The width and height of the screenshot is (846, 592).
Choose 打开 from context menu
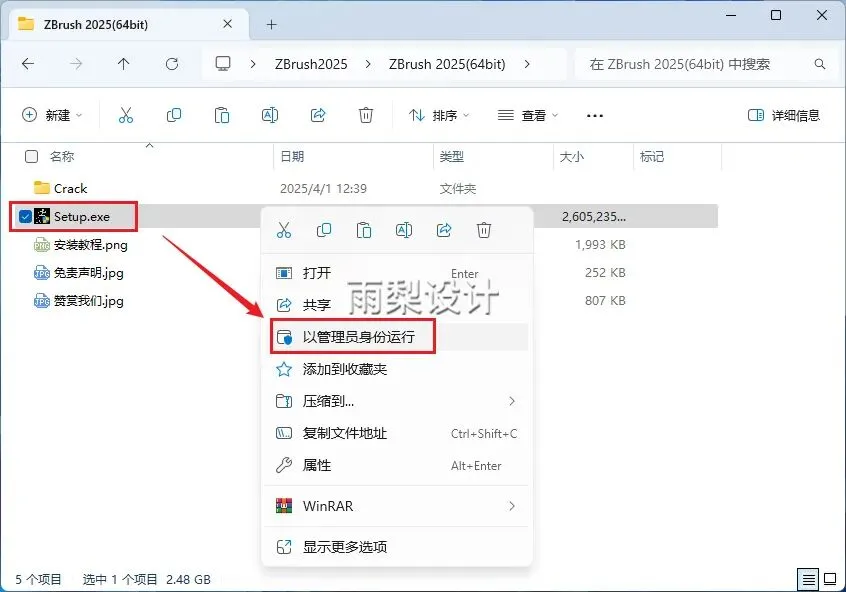[x=397, y=273]
